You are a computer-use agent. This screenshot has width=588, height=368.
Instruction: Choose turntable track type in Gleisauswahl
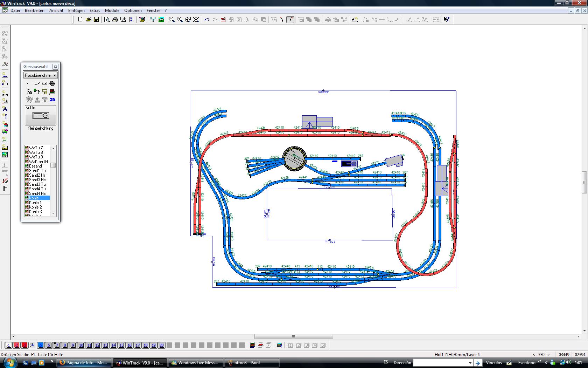[52, 84]
